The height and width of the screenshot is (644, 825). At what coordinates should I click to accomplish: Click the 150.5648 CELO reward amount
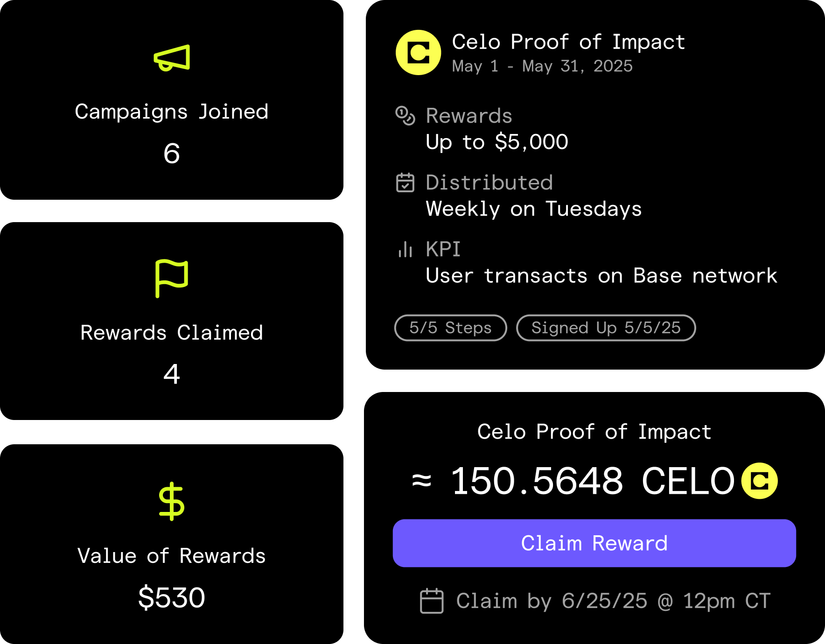click(x=593, y=481)
